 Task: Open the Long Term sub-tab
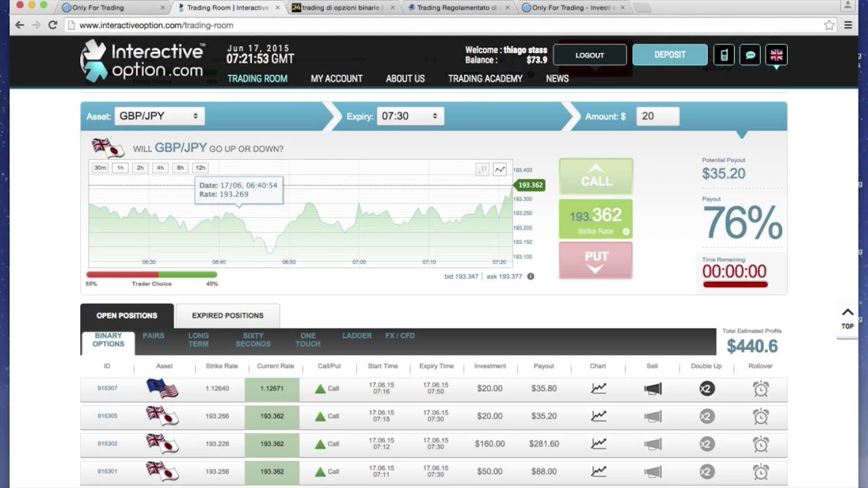198,340
